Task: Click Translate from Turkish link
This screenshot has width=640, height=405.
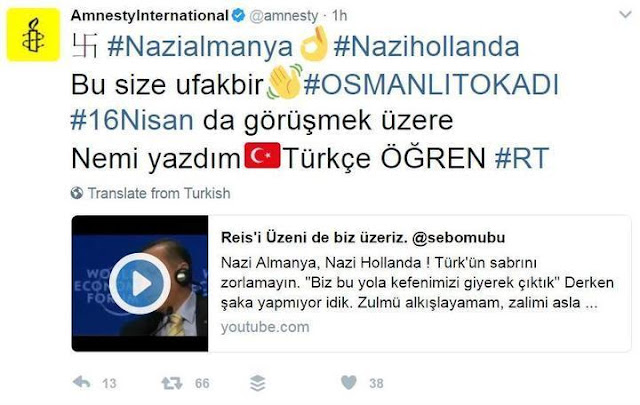Action: (x=159, y=193)
